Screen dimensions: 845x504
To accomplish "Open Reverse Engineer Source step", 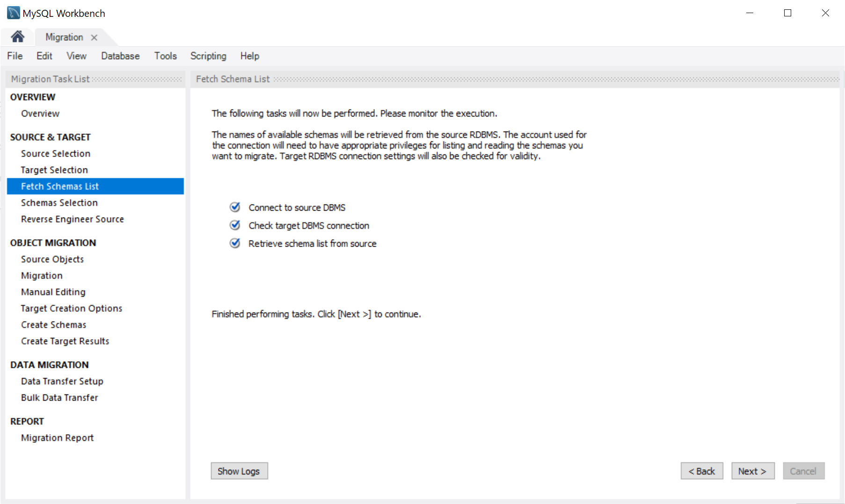I will click(x=73, y=219).
